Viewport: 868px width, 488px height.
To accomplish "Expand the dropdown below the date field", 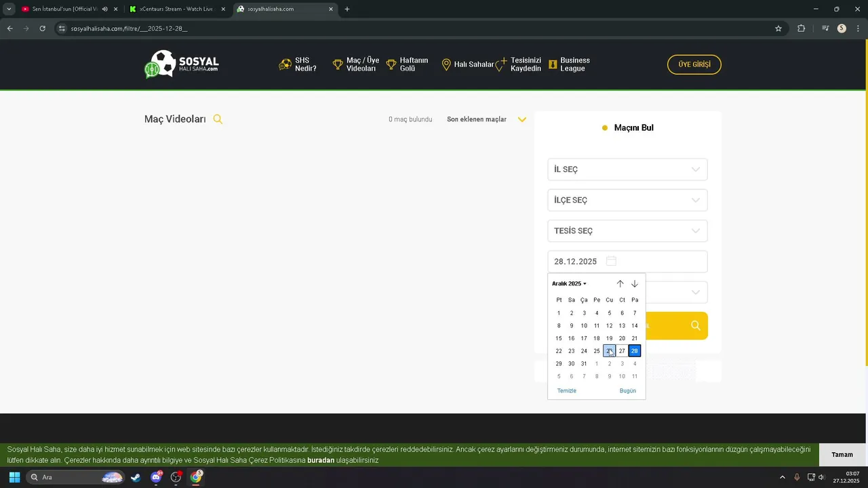I will tap(696, 292).
